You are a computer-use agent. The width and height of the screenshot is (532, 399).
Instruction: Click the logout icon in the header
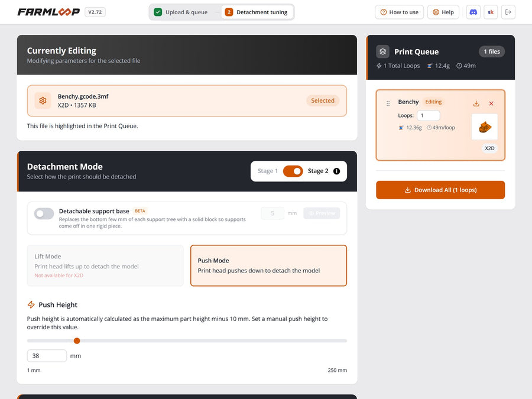click(508, 12)
